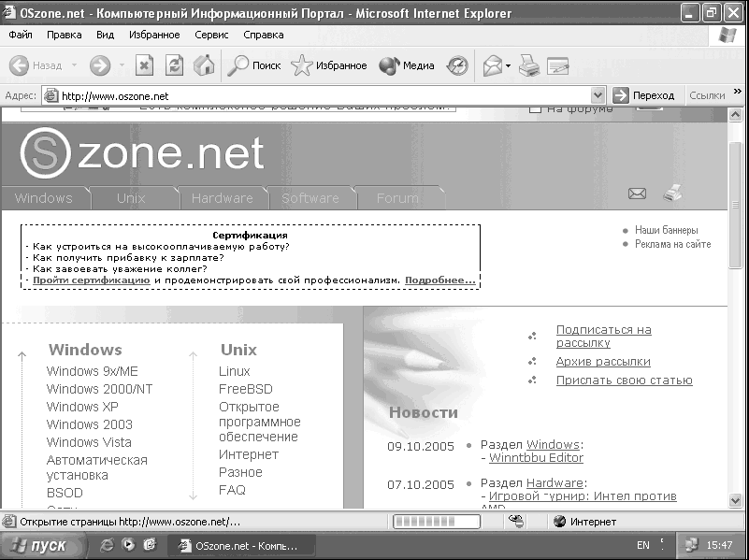Click the vertical scrollbar thumb

[736, 206]
